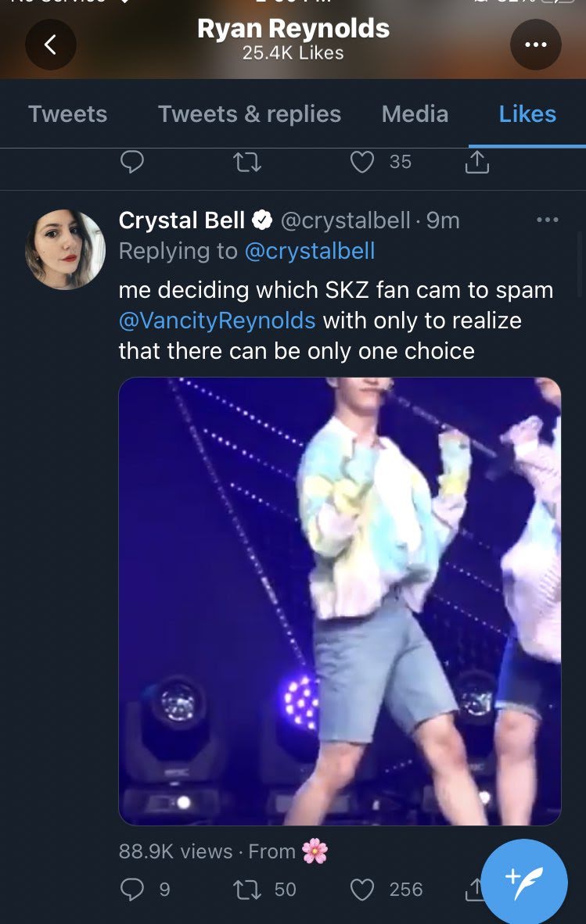Open the profile more options menu
Viewport: 586px width, 924px height.
[536, 45]
